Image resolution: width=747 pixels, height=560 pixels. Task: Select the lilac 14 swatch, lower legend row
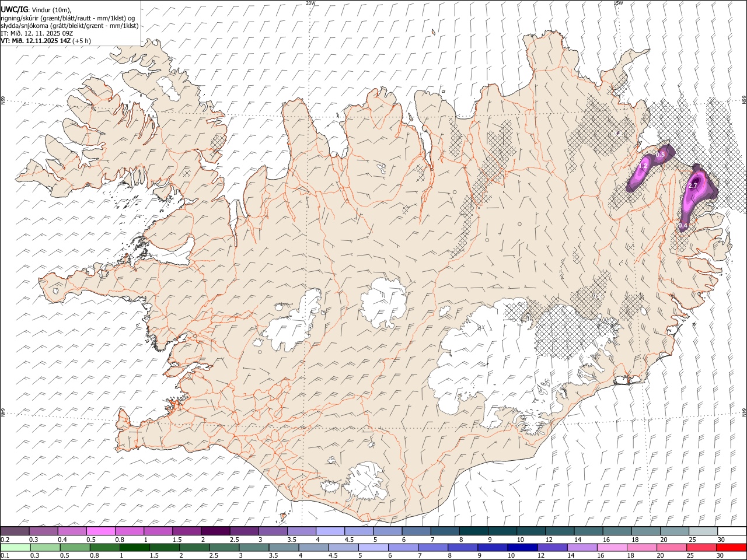coord(581,548)
